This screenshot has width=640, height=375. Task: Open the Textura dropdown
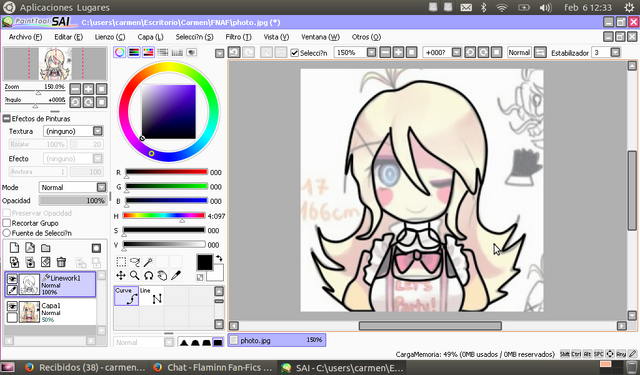(98, 131)
